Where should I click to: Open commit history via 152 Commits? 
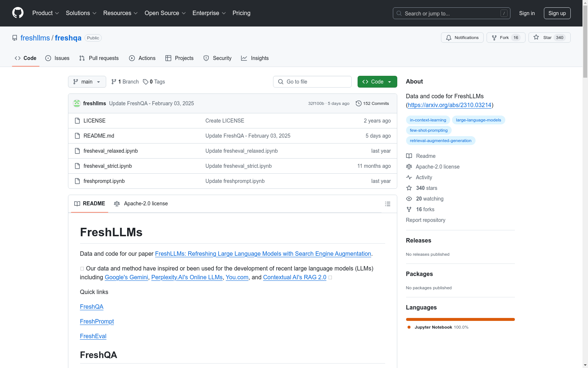tap(372, 103)
